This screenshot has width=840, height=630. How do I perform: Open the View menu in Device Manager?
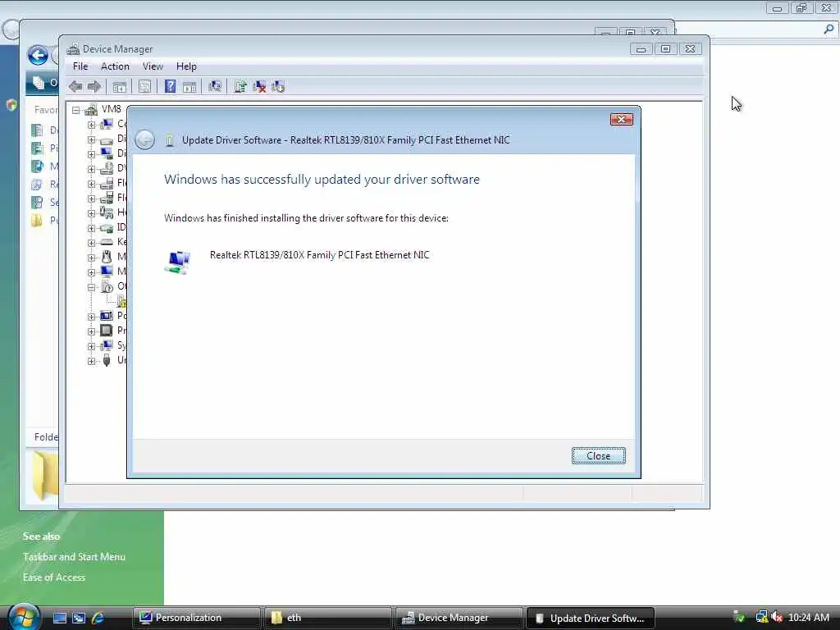(x=153, y=66)
